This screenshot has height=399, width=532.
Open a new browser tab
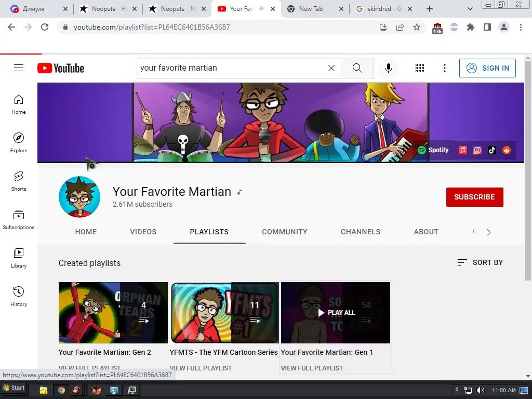[430, 9]
